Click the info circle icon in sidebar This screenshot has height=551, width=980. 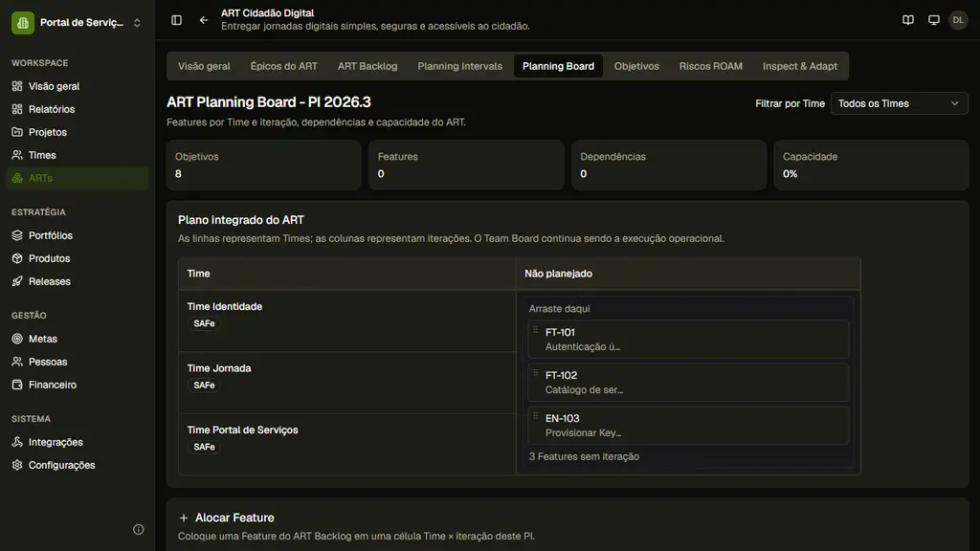[x=138, y=530]
